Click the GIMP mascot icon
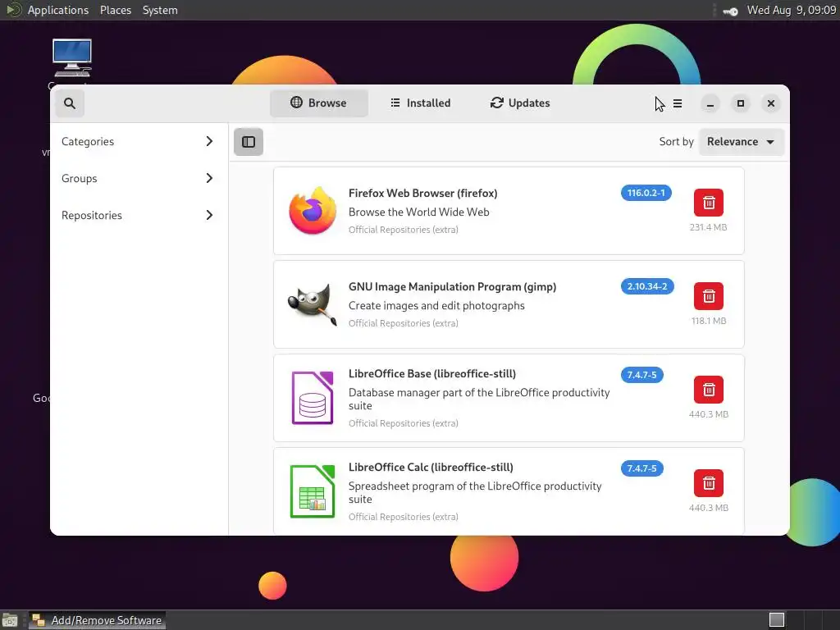Screen dimensions: 840x630 click(x=313, y=304)
